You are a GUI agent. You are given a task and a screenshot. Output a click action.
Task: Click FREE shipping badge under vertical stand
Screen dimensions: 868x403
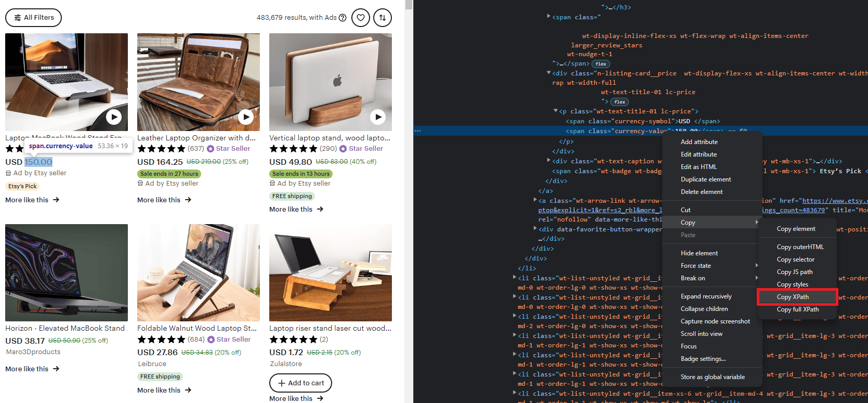[292, 196]
